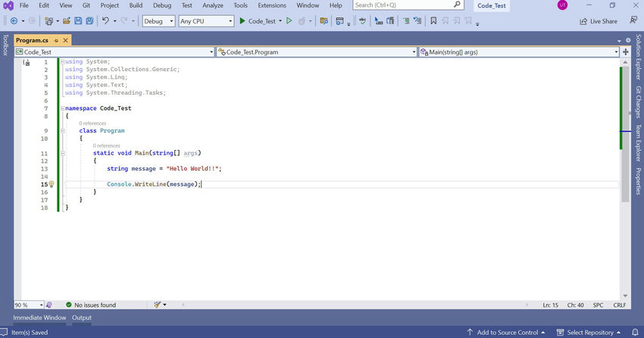This screenshot has height=338, width=644.
Task: Open the code cleanup profile dropdown arrow
Action: (164, 305)
